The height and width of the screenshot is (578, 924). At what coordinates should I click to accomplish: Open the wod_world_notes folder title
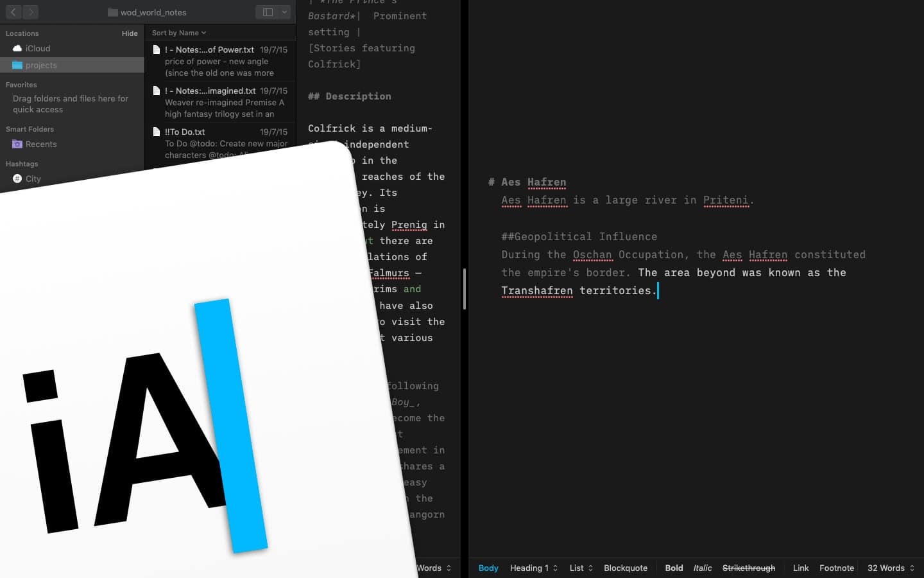147,12
